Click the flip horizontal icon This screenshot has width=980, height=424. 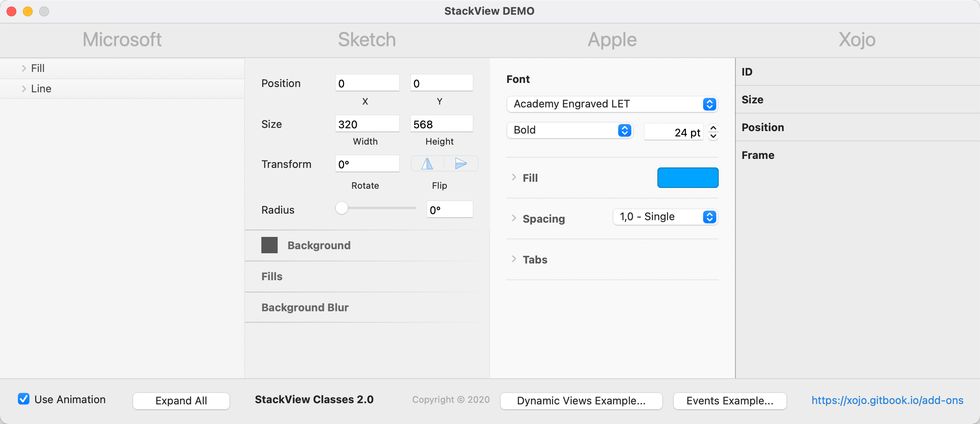[427, 164]
